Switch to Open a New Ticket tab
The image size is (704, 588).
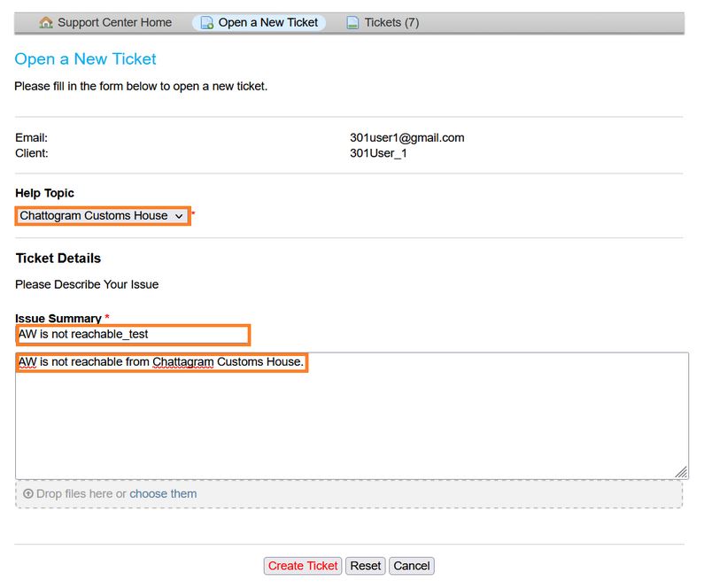tap(259, 22)
